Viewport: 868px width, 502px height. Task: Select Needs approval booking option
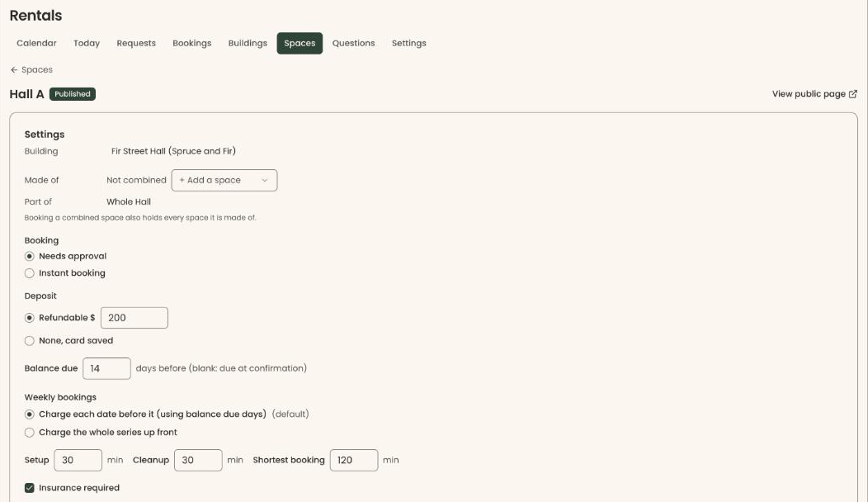coord(30,256)
